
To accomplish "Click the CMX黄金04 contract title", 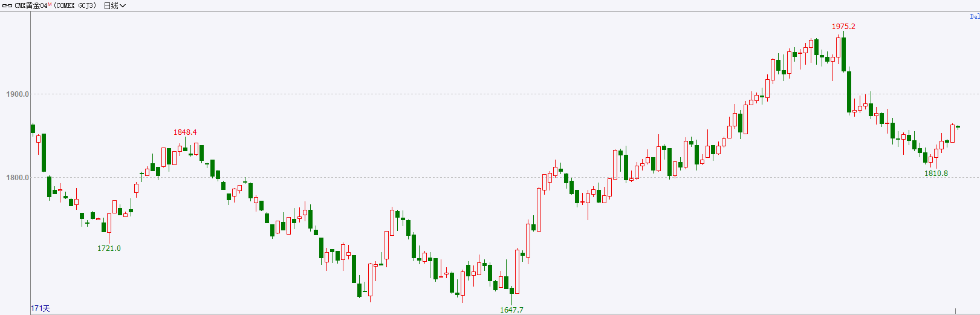I will click(x=31, y=5).
